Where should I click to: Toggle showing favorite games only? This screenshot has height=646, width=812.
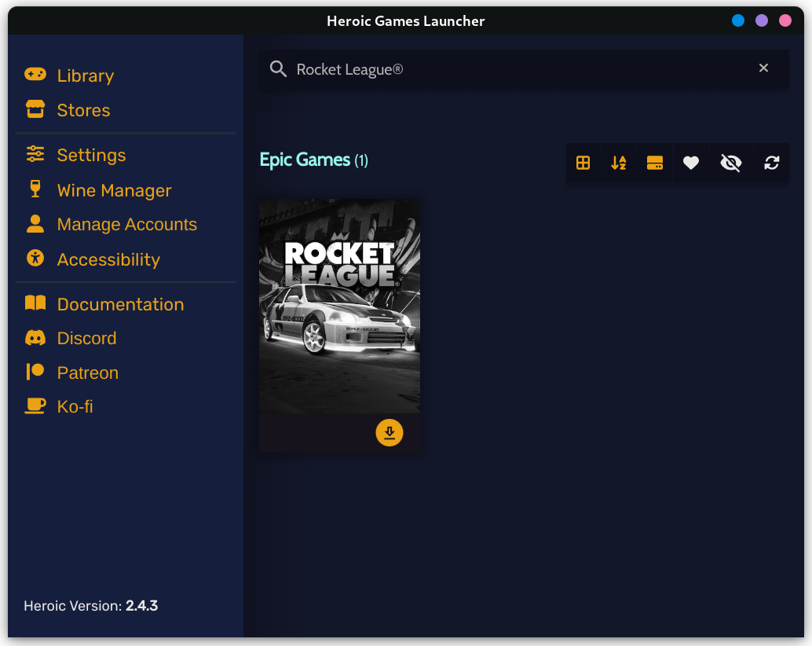(x=691, y=163)
